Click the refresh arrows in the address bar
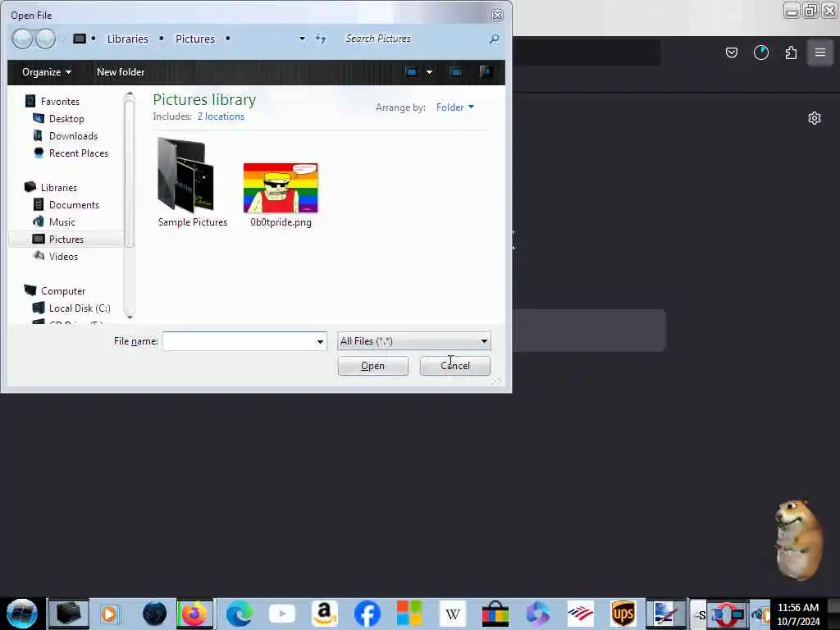 pyautogui.click(x=321, y=39)
